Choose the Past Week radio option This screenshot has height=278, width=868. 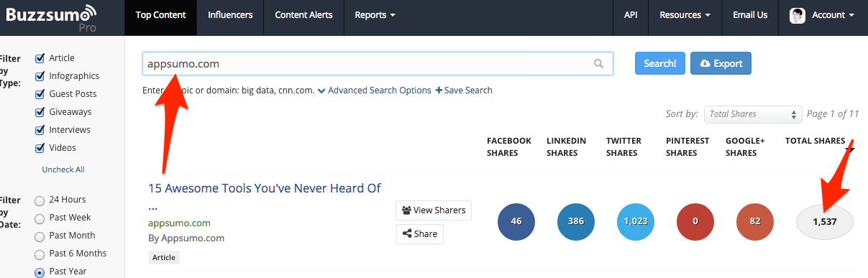tap(40, 218)
